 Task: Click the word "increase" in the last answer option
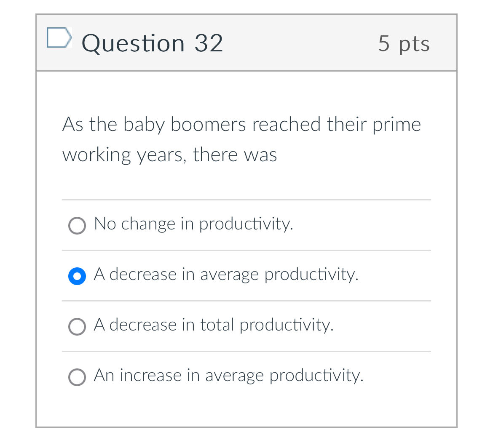coord(150,376)
